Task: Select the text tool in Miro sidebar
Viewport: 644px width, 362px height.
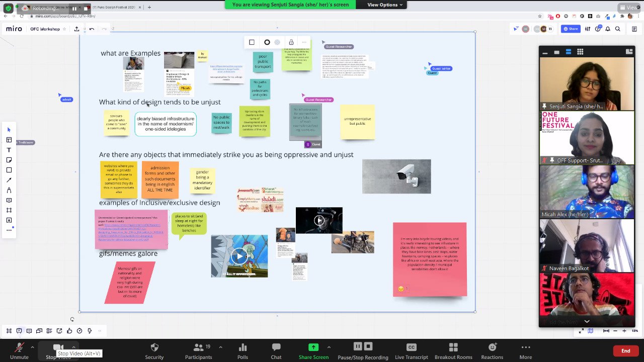Action: pyautogui.click(x=9, y=150)
